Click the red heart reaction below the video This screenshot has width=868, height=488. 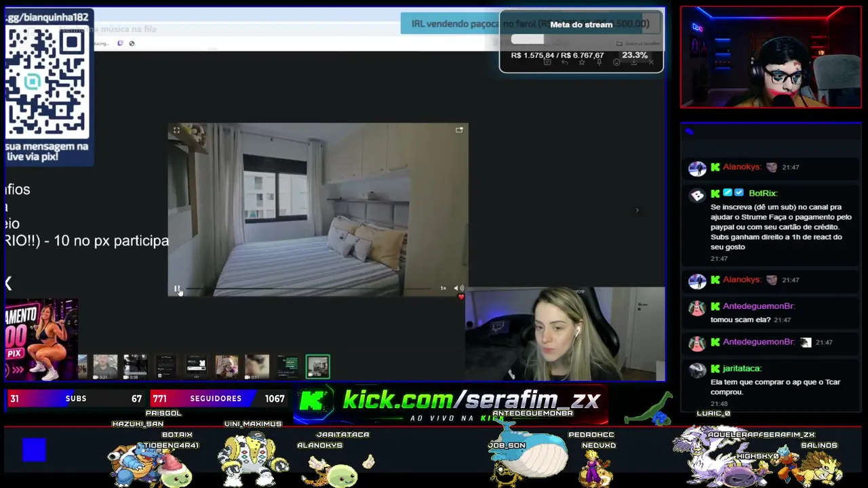(x=461, y=297)
